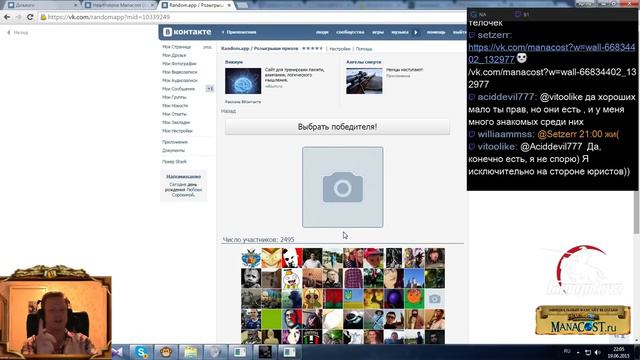Click Приложения back link in header

[239, 32]
